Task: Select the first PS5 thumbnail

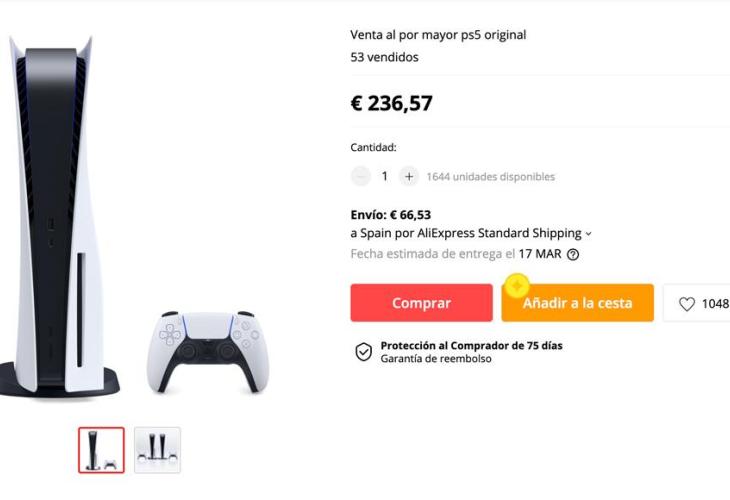Action: point(101,450)
